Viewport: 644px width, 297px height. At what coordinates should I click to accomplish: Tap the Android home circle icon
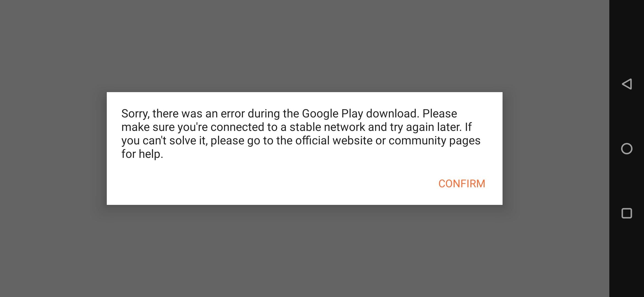coord(627,149)
